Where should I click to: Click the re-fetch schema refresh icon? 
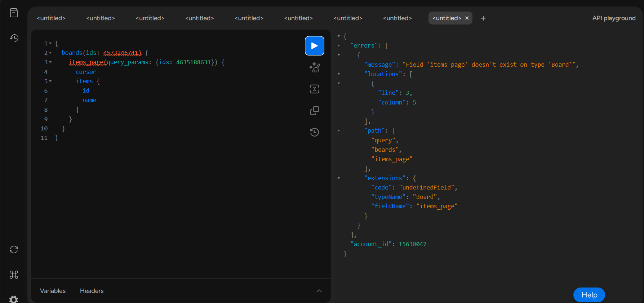pos(14,250)
